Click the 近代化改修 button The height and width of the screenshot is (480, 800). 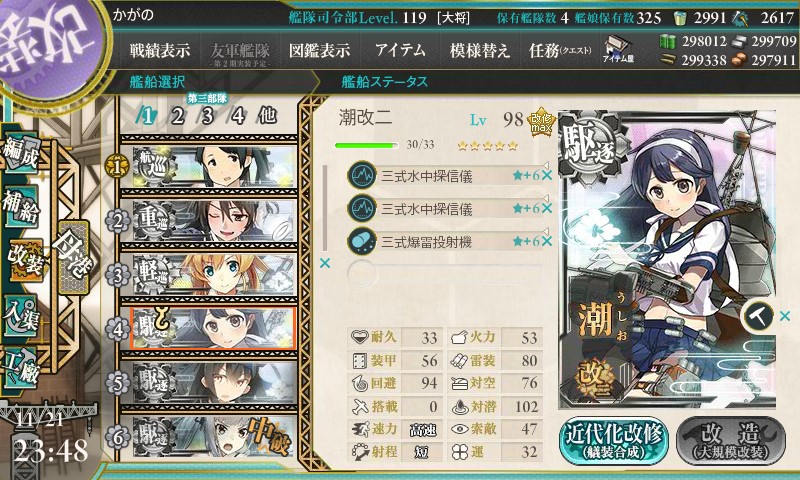[614, 441]
